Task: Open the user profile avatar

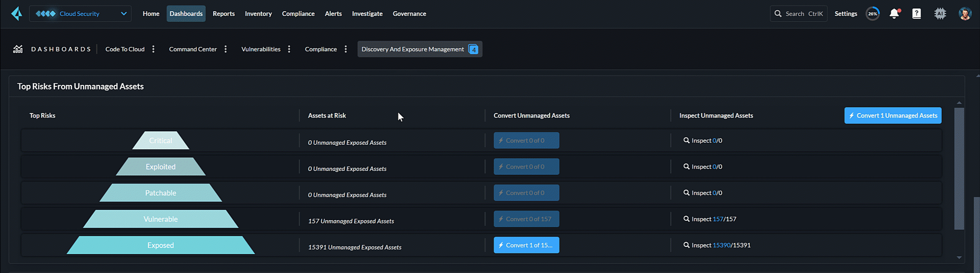Action: pyautogui.click(x=965, y=14)
